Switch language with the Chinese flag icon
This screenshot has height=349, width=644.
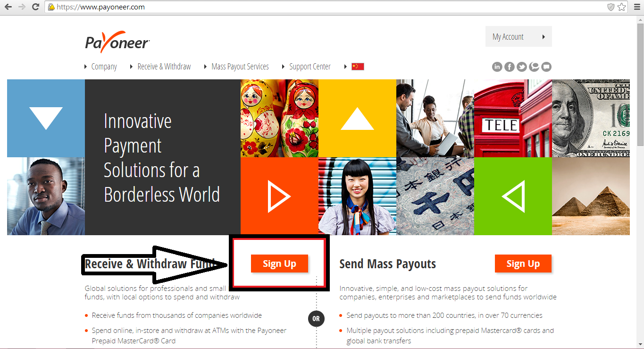[358, 67]
